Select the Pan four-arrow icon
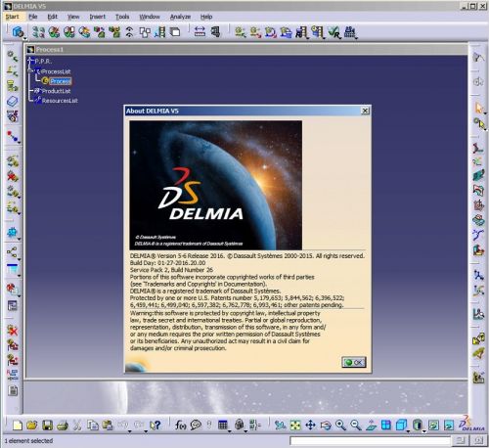This screenshot has height=448, width=489. tap(310, 425)
